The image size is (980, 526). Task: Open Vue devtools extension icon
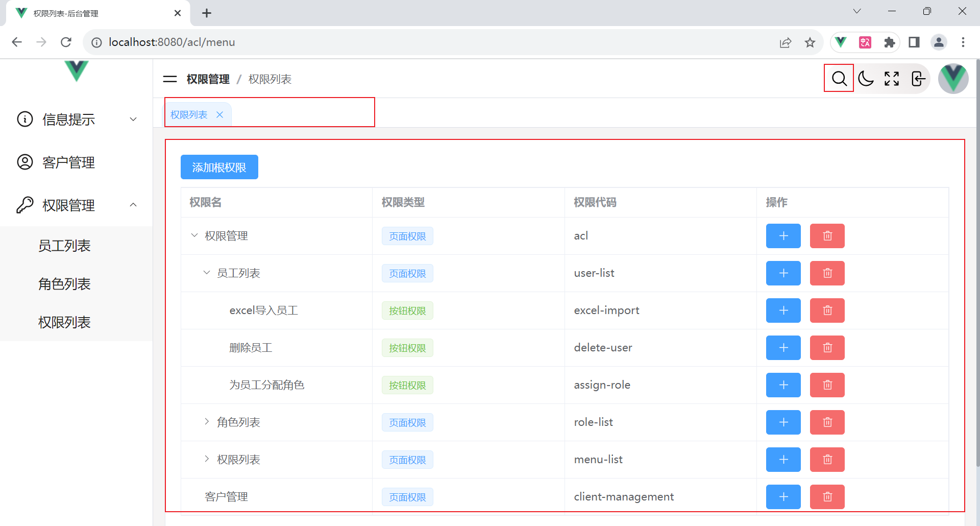tap(841, 42)
